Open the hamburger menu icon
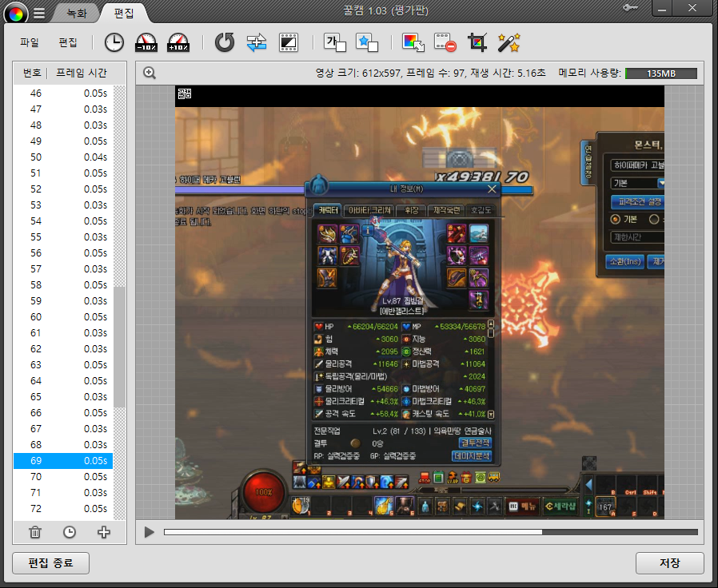The width and height of the screenshot is (718, 588). point(39,14)
